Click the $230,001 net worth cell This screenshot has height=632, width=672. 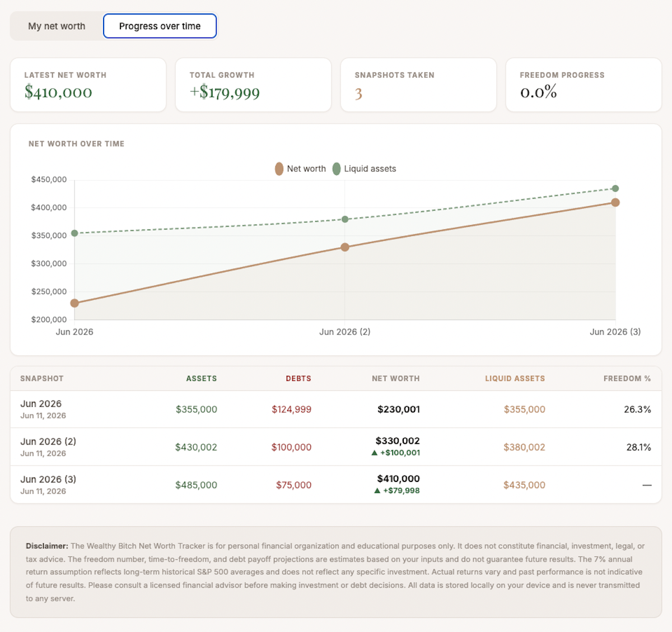click(x=399, y=410)
